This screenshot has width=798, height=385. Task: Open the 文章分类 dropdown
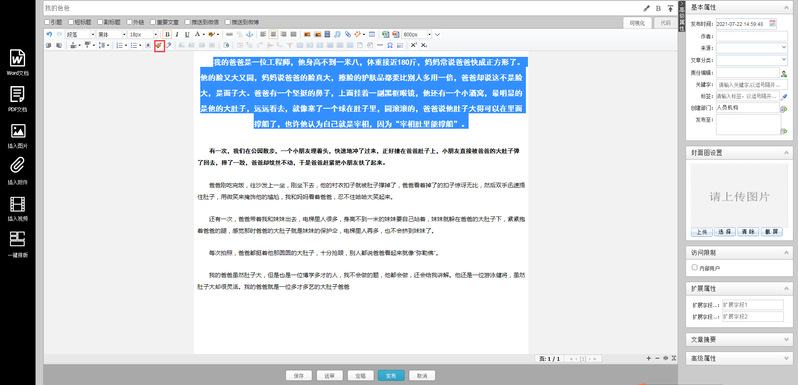752,60
